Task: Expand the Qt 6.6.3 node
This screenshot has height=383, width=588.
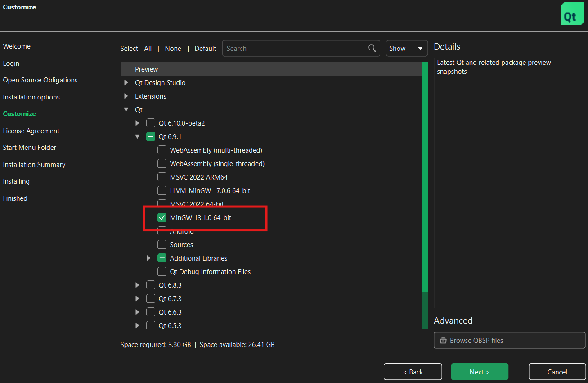Action: (x=137, y=312)
